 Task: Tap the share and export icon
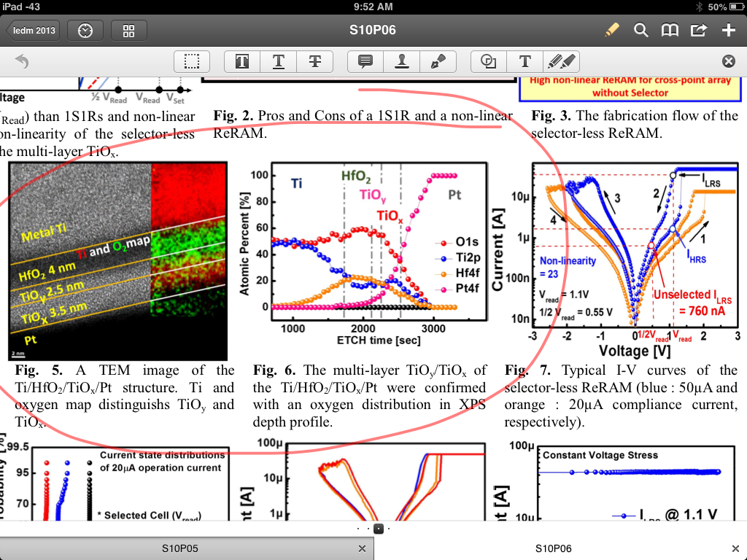(698, 30)
